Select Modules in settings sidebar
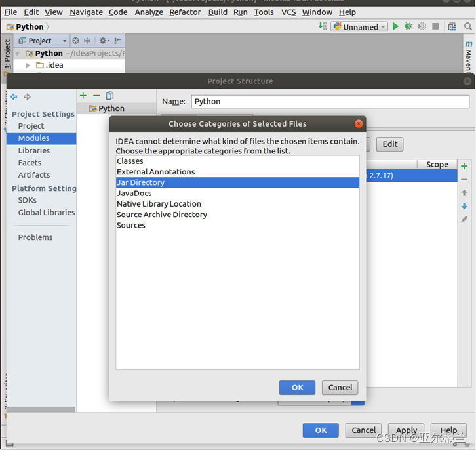The height and width of the screenshot is (450, 476). click(x=41, y=138)
